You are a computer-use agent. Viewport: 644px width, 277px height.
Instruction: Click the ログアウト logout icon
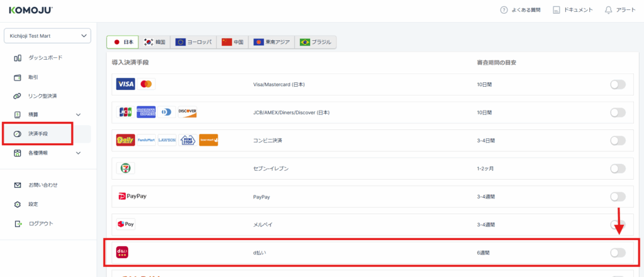(x=18, y=224)
